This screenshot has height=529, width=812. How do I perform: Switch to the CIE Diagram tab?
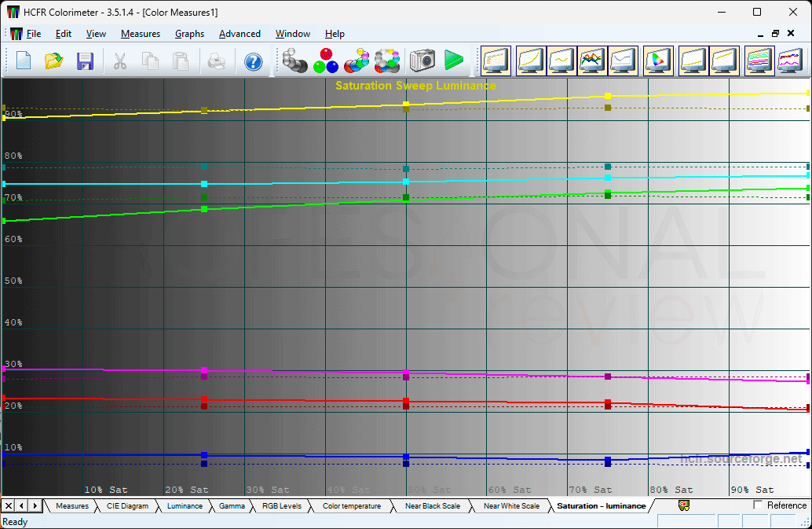(x=127, y=505)
